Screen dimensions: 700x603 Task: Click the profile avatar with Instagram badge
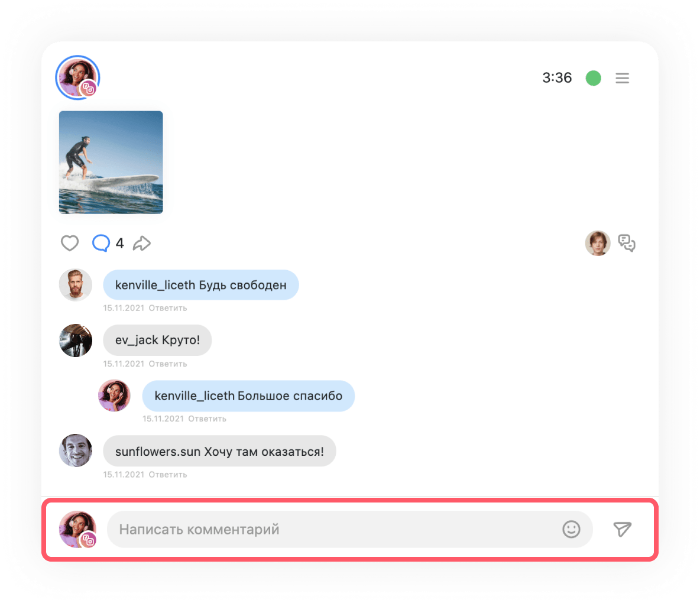(x=77, y=77)
